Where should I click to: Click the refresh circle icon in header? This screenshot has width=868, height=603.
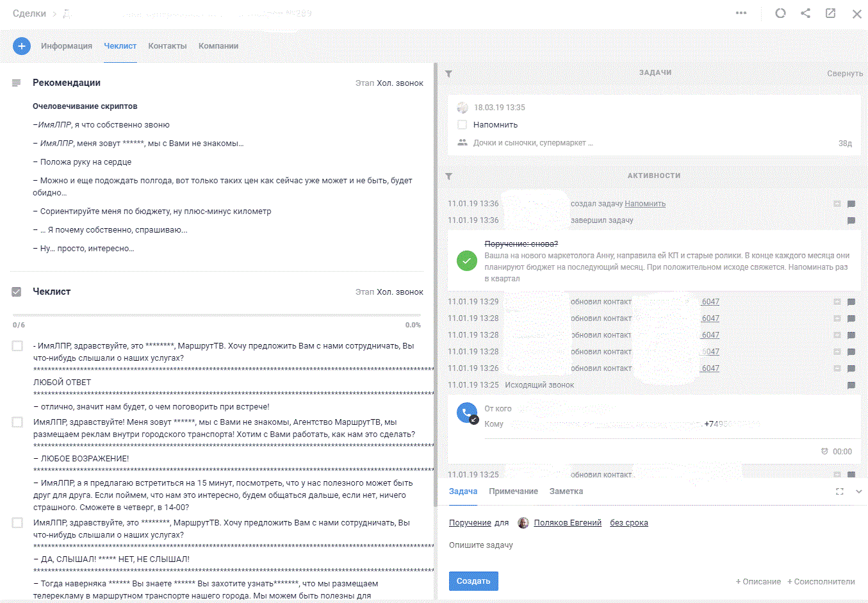click(780, 13)
